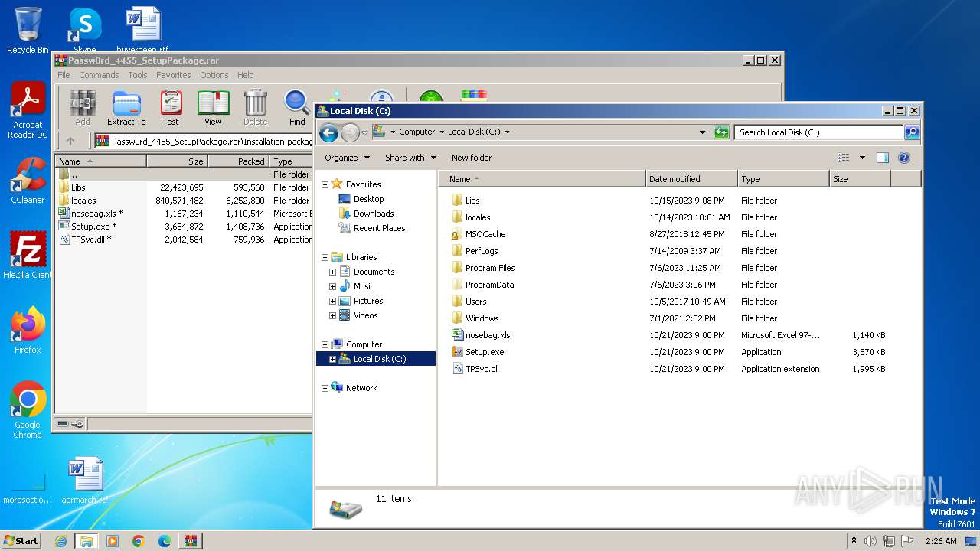The height and width of the screenshot is (551, 980).
Task: Select Program Files folder
Action: [490, 268]
